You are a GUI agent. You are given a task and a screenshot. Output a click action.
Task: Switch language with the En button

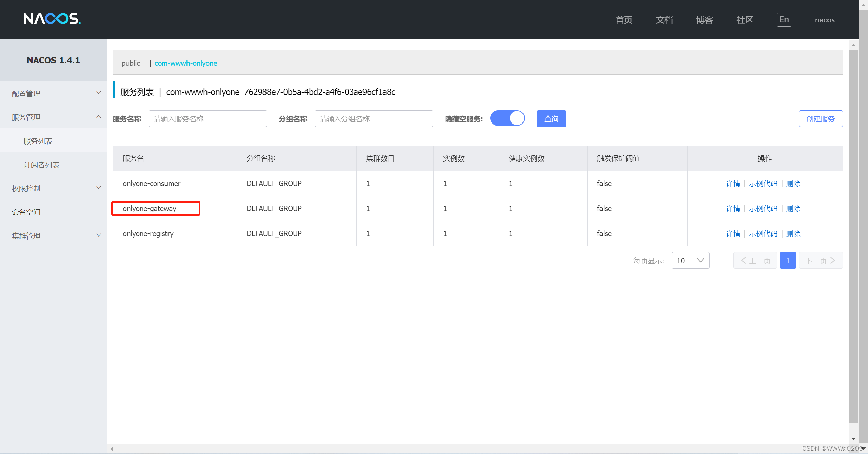click(784, 20)
